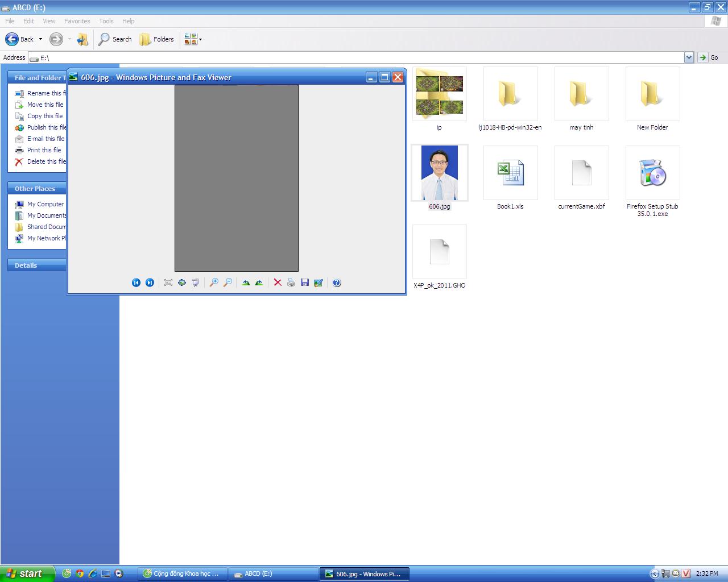Image resolution: width=728 pixels, height=582 pixels.
Task: Start the Slide Show icon
Action: [x=196, y=282]
